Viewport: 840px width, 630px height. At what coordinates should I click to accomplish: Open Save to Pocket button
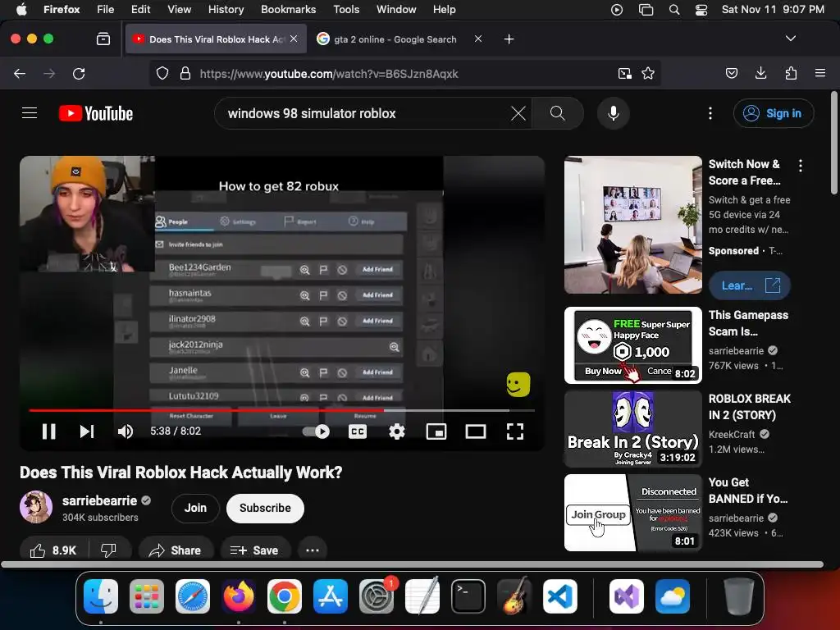coord(731,73)
